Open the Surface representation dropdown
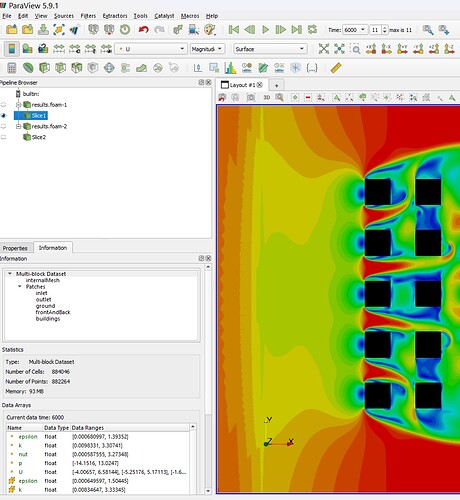The width and height of the screenshot is (460, 500). (270, 49)
